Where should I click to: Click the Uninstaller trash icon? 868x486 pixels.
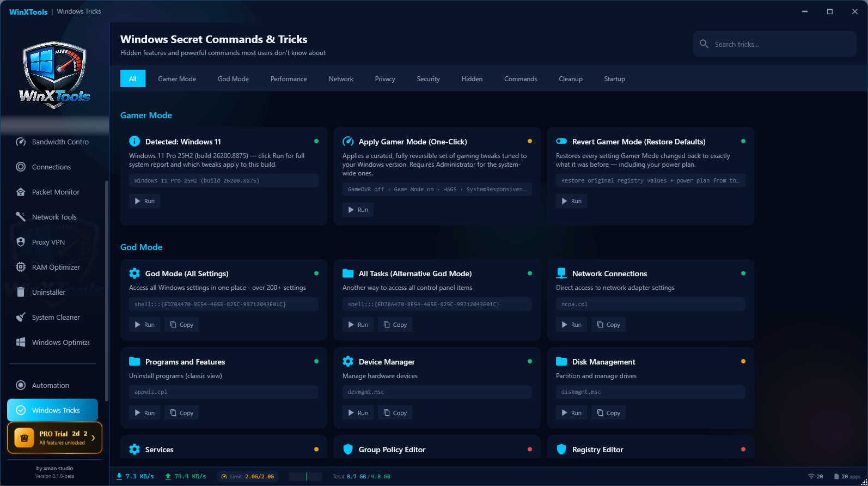coord(21,292)
